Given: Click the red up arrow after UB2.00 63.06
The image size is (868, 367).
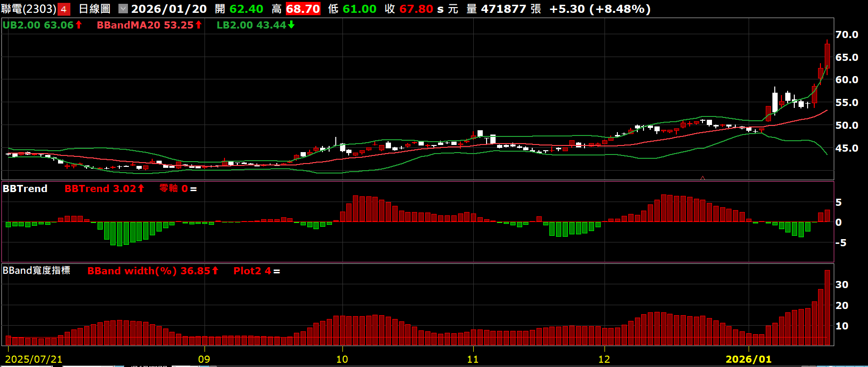Looking at the screenshot, I should [79, 25].
